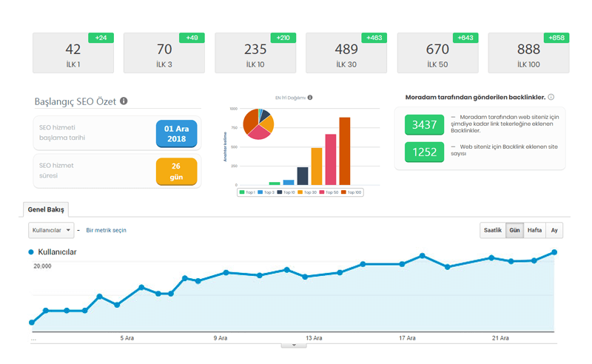Screen dimensions: 592x364
Task: Click the orange Top 100 bar
Action: pos(345,151)
